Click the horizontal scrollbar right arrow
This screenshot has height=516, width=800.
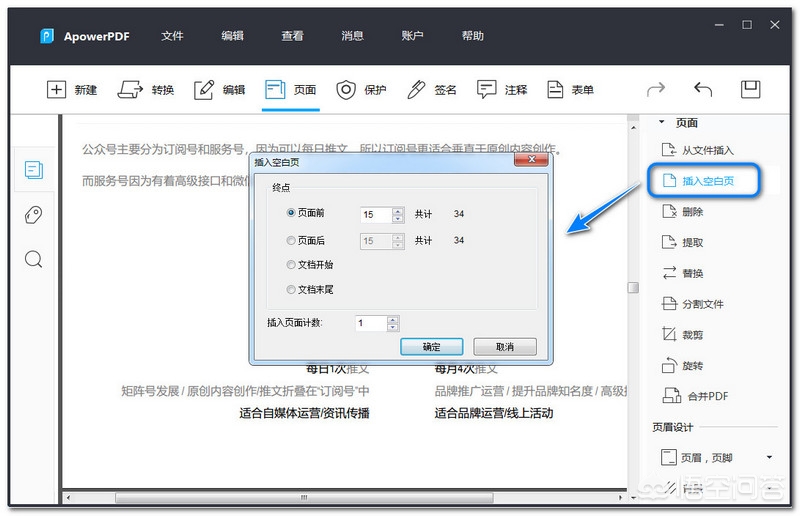(620, 497)
